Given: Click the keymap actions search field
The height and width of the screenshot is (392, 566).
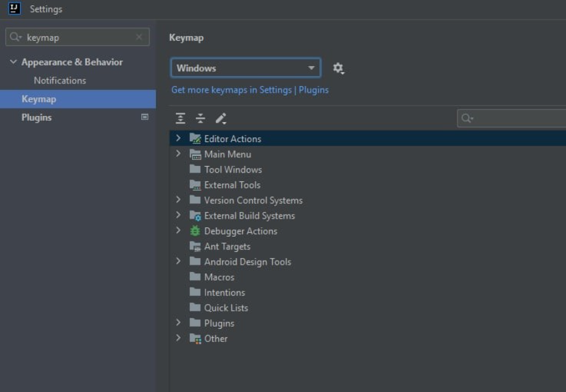Looking at the screenshot, I should pos(511,119).
